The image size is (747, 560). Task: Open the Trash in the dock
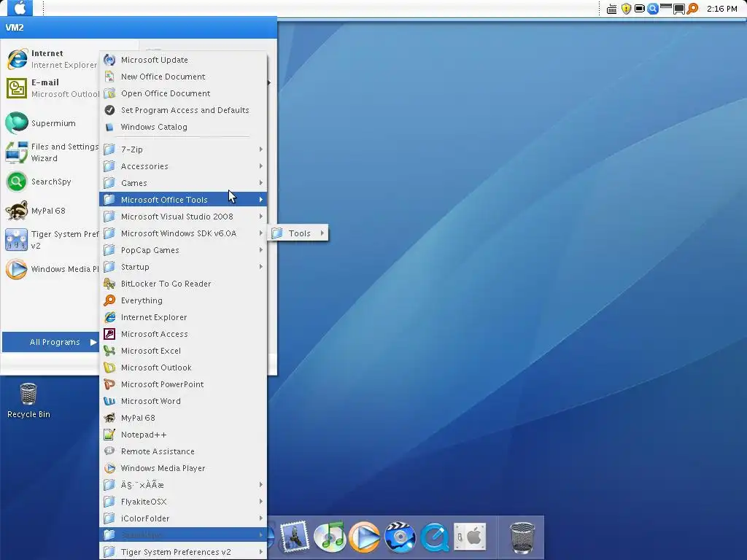point(522,537)
